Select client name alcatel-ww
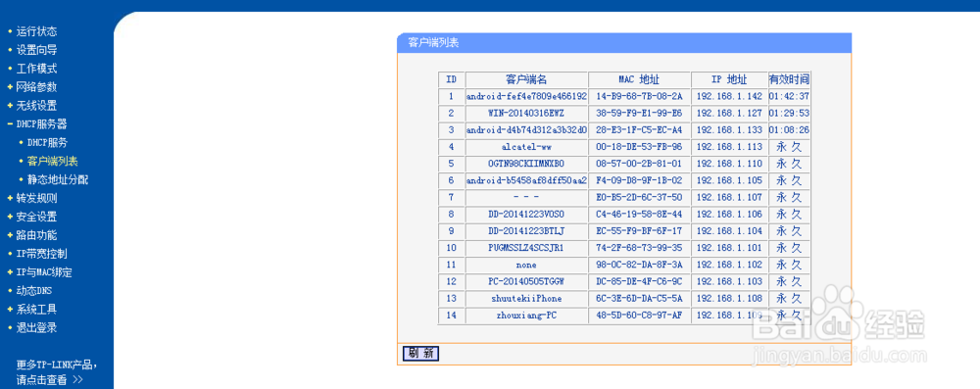 pos(526,147)
